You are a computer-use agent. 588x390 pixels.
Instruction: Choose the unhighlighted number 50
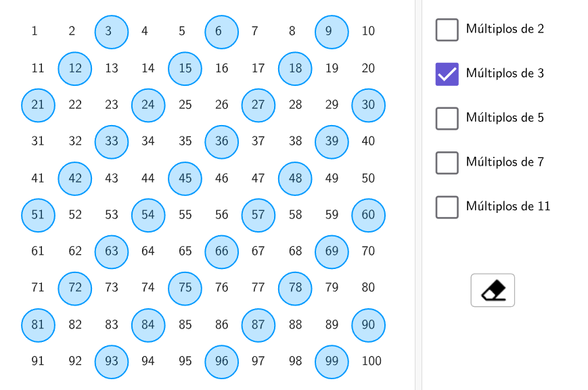pyautogui.click(x=368, y=178)
